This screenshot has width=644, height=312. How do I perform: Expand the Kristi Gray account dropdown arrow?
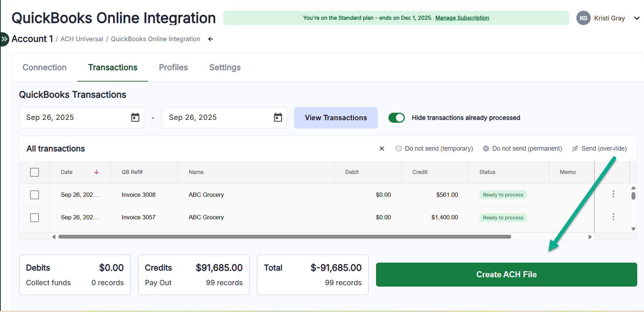point(637,18)
